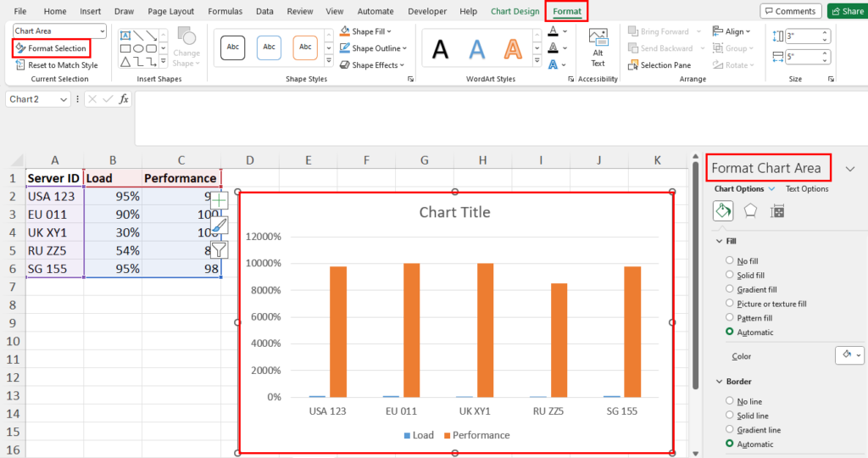Open the File menu

pyautogui.click(x=20, y=11)
